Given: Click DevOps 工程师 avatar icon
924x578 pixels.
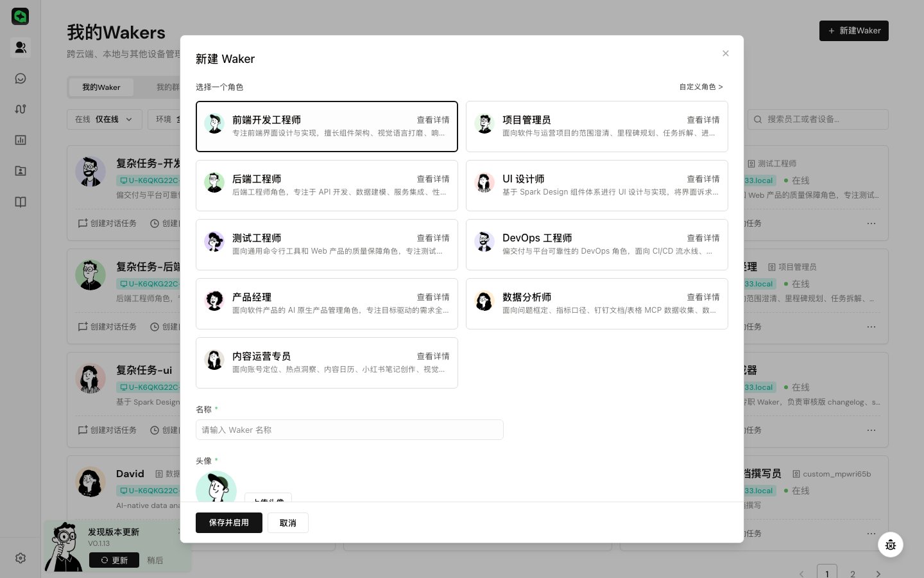Looking at the screenshot, I should (484, 242).
